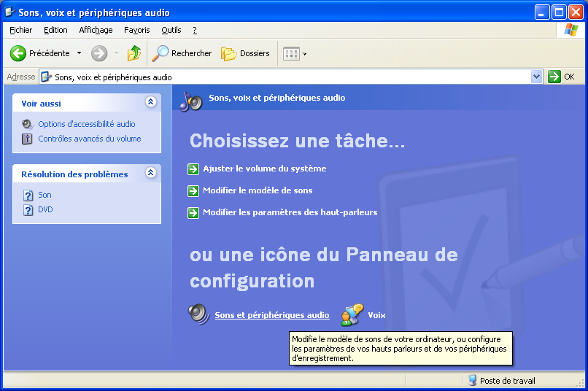Click the Dossiers folder icon

228,53
